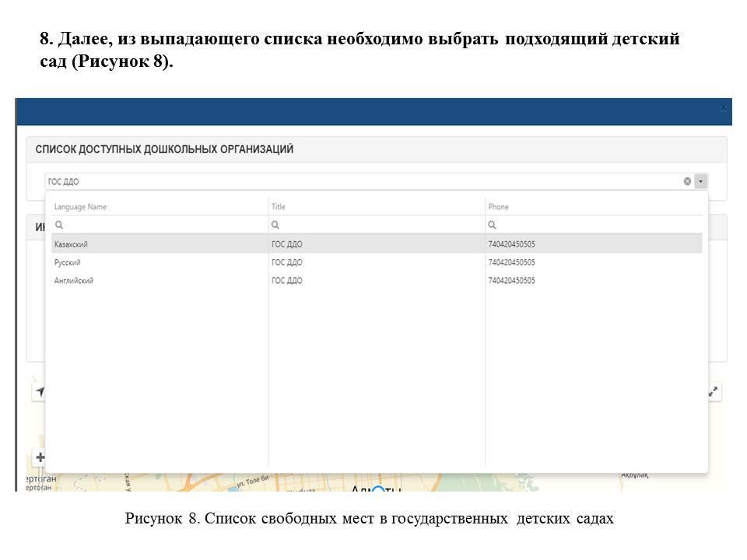Click ГОС ДДО title in Русский row

click(287, 262)
